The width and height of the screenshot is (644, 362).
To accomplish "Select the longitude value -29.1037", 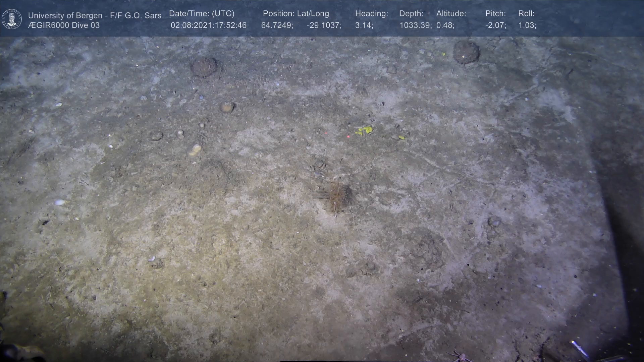I will pos(324,25).
